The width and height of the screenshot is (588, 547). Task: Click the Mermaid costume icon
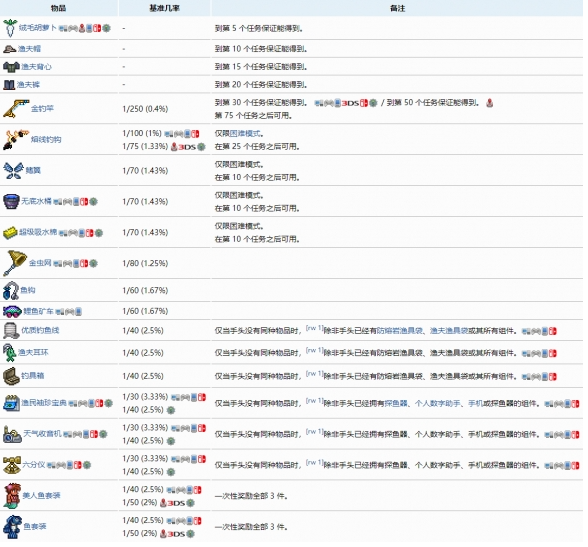point(12,496)
